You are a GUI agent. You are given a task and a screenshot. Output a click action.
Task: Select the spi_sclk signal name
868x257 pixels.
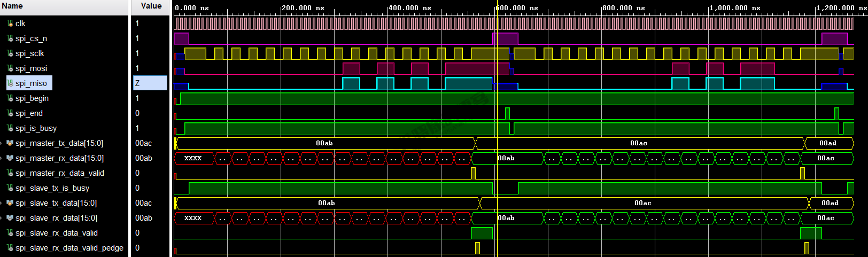point(30,53)
